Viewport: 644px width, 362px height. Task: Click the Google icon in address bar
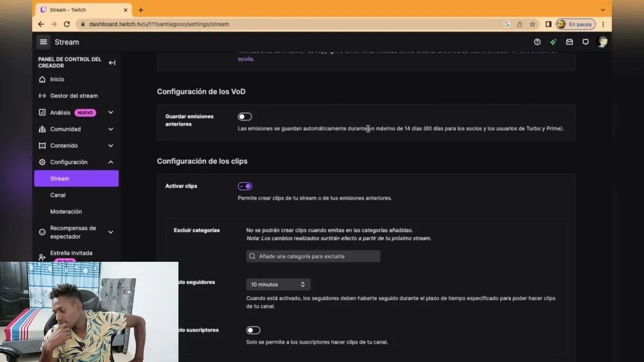(x=507, y=24)
